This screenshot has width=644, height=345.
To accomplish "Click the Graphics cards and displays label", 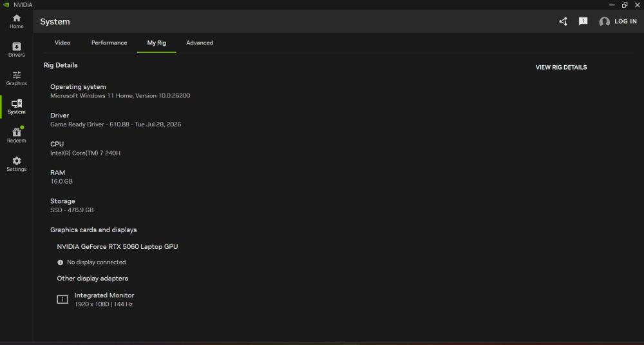I will [93, 230].
